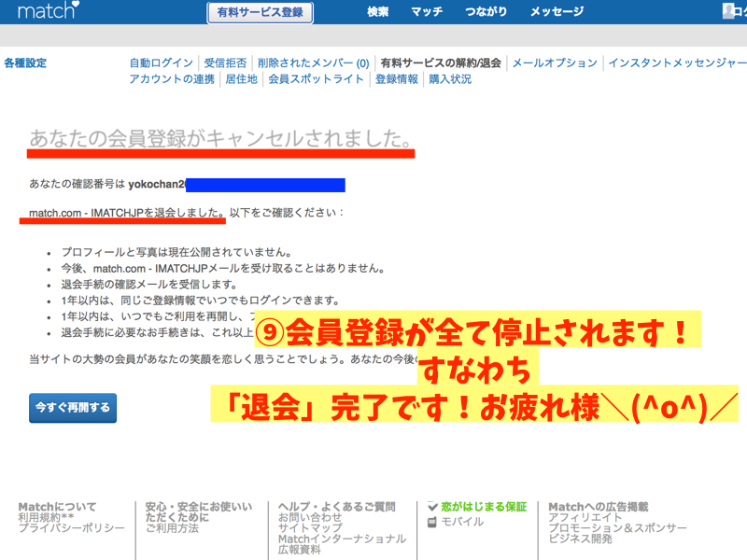Open the 購入状況 link
This screenshot has height=560, width=747.
click(x=450, y=79)
